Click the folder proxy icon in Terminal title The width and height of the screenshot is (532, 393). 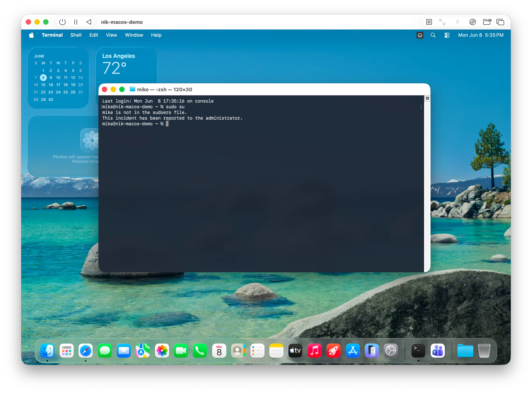click(x=133, y=89)
